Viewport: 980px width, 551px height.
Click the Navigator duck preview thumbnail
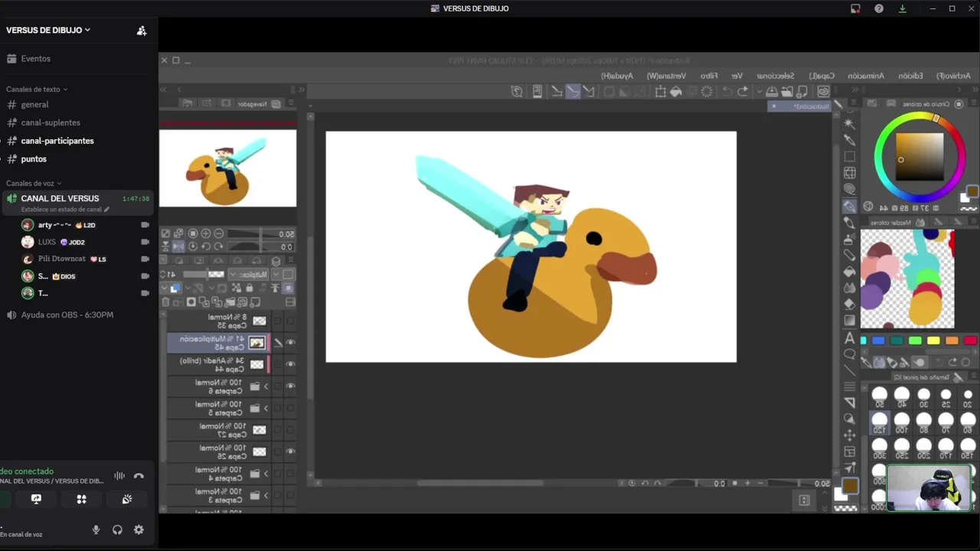pos(227,168)
